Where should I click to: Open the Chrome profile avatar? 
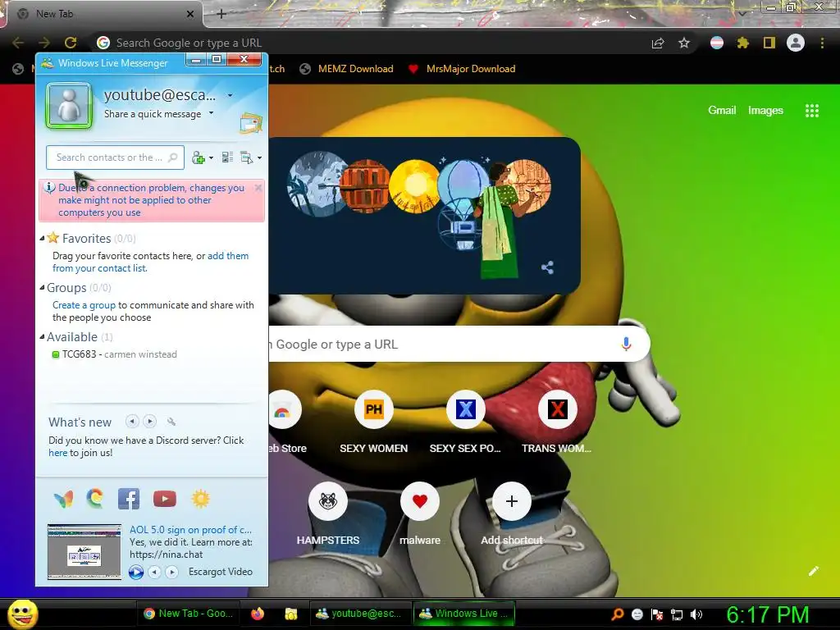pyautogui.click(x=796, y=43)
